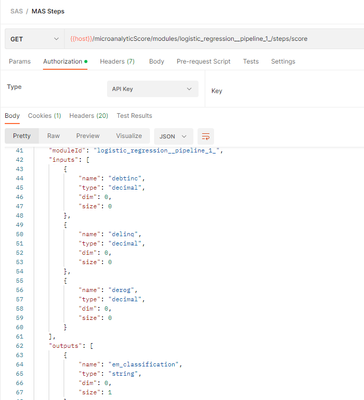This screenshot has height=400, width=364.
Task: Select the Preview view button
Action: [88, 136]
